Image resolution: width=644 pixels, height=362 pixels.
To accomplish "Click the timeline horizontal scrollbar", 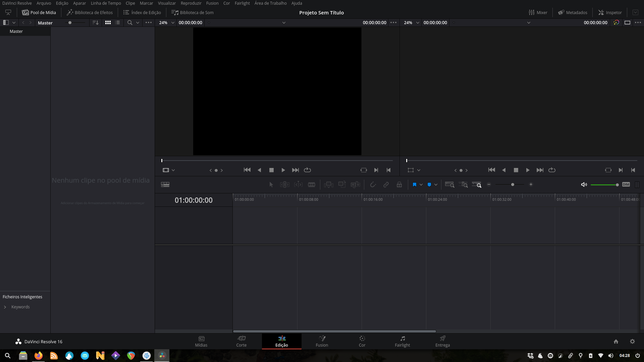I will point(334,331).
